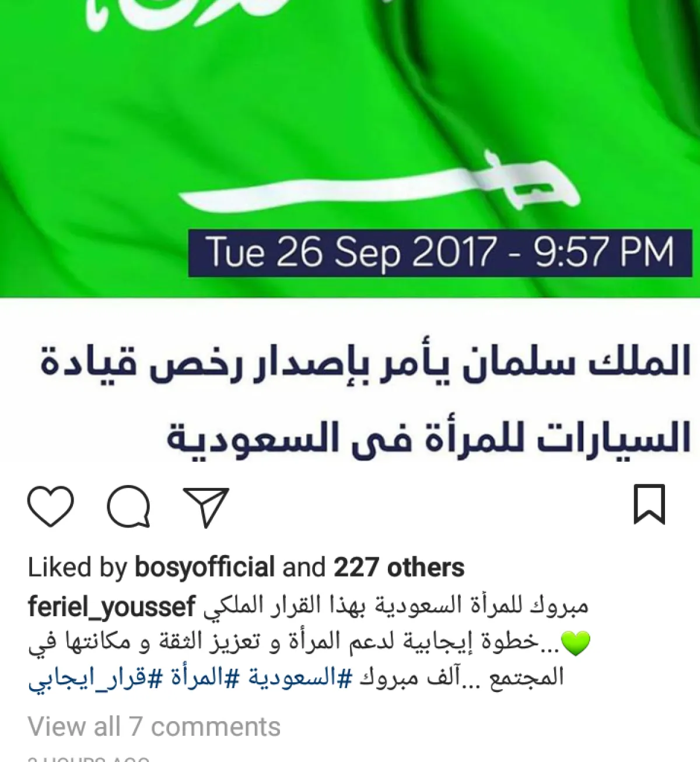The width and height of the screenshot is (700, 762).
Task: Click the Arabic caption text starting مبروك للمرأة
Action: pyautogui.click(x=397, y=607)
